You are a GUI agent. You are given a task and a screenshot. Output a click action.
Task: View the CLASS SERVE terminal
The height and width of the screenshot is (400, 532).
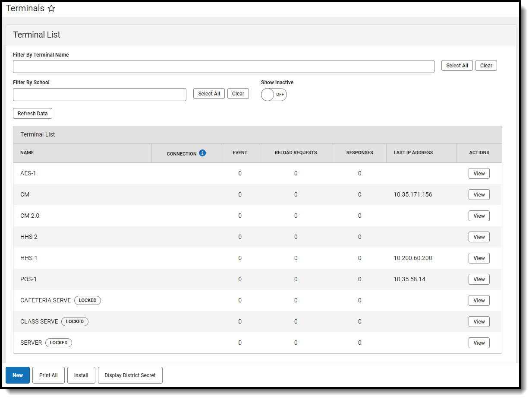[479, 322]
